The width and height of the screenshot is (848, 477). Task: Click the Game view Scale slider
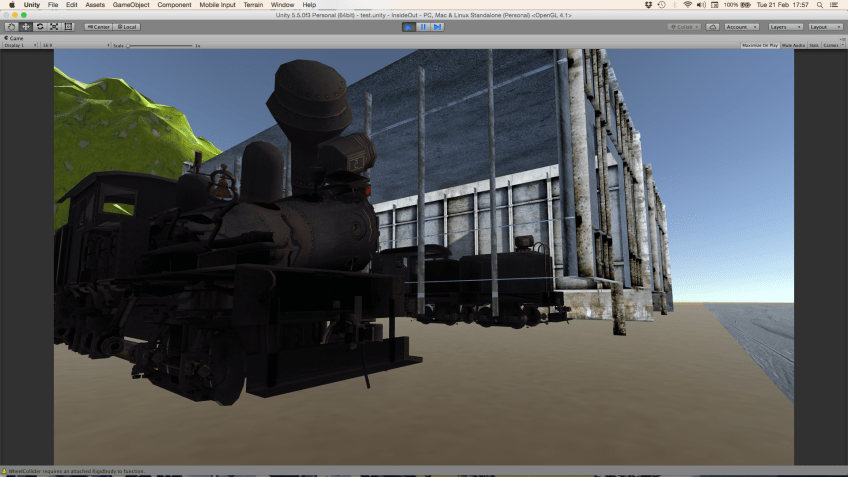coord(160,45)
